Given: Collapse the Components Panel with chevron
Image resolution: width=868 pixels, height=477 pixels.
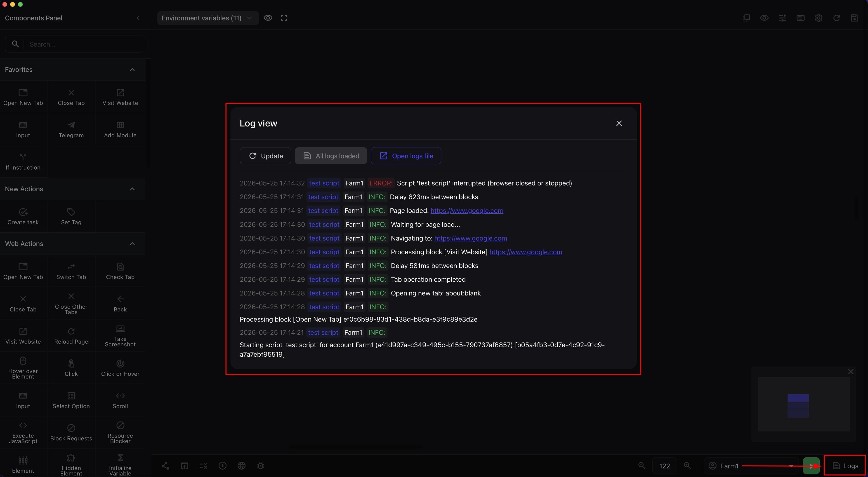Looking at the screenshot, I should 138,18.
